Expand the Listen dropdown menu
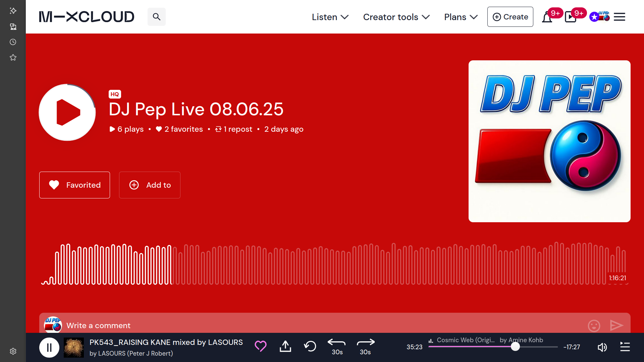Screen dimensions: 644x362 [330, 17]
